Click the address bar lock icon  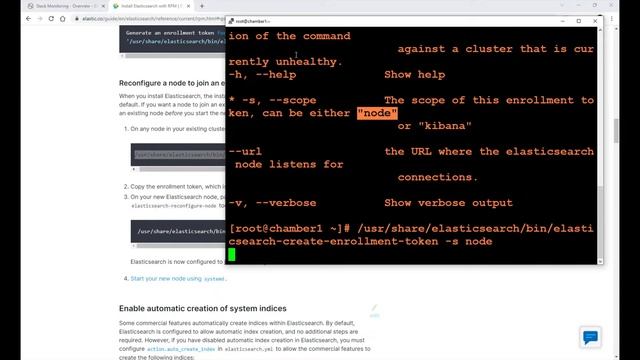[76, 18]
